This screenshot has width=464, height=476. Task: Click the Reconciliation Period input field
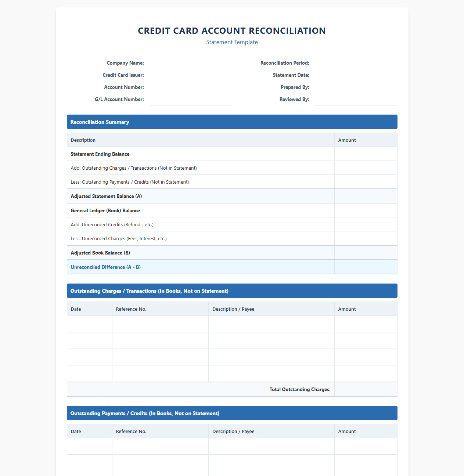coord(356,63)
